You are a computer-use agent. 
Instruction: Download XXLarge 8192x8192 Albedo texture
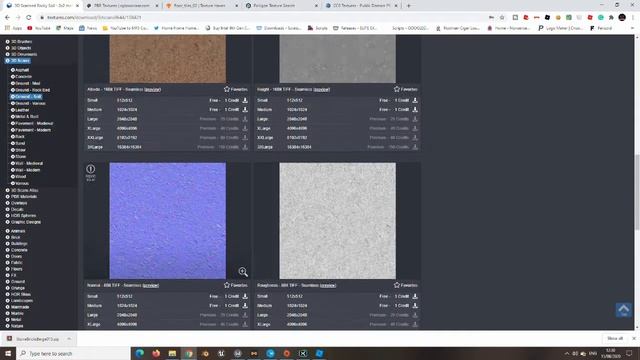coord(245,138)
